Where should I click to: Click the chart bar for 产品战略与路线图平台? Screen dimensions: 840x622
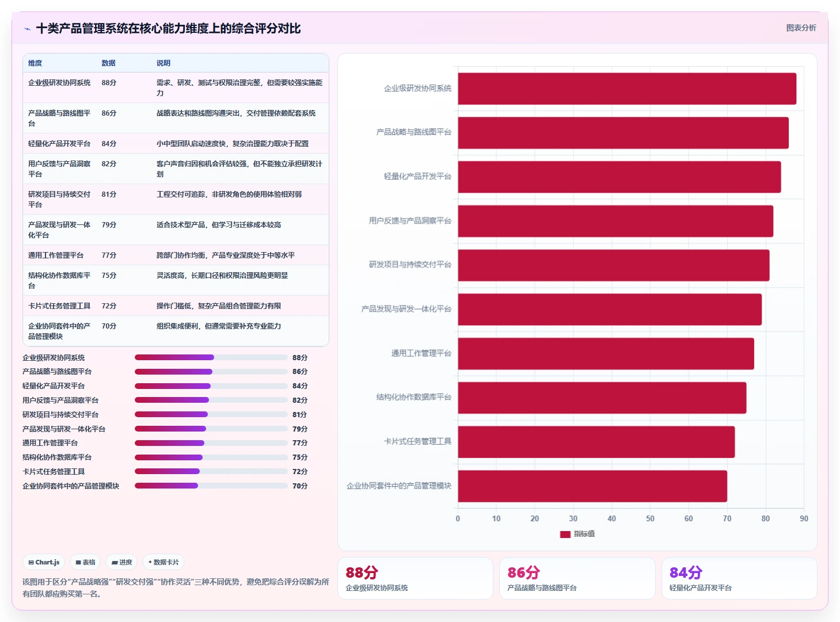point(623,133)
